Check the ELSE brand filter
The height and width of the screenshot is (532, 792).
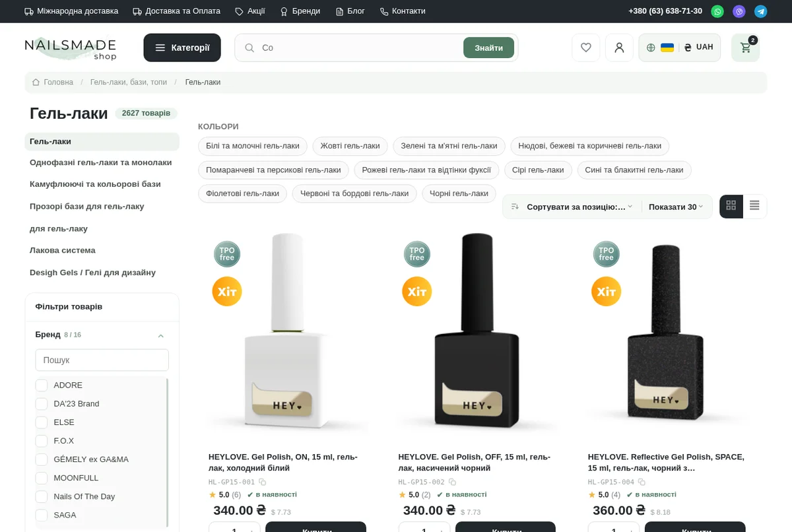click(42, 422)
